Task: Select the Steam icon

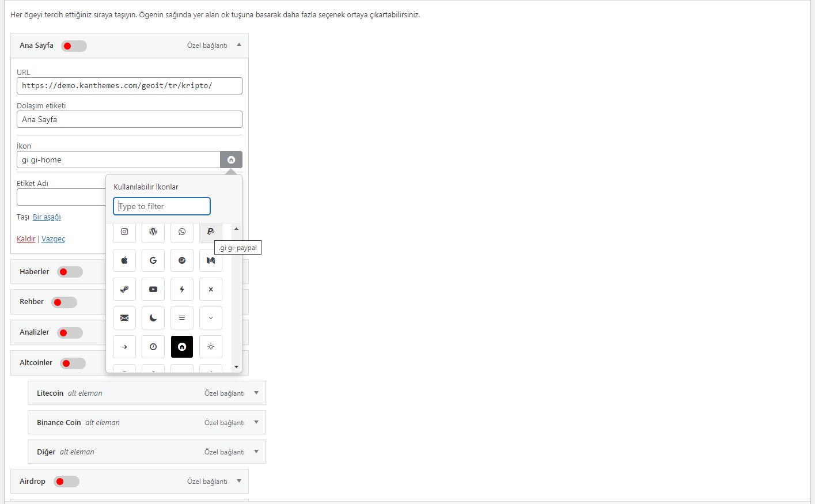Action: pyautogui.click(x=124, y=289)
